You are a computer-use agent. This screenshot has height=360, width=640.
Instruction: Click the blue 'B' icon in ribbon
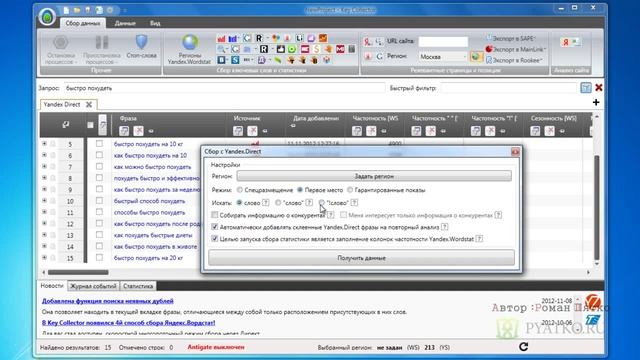tap(221, 60)
